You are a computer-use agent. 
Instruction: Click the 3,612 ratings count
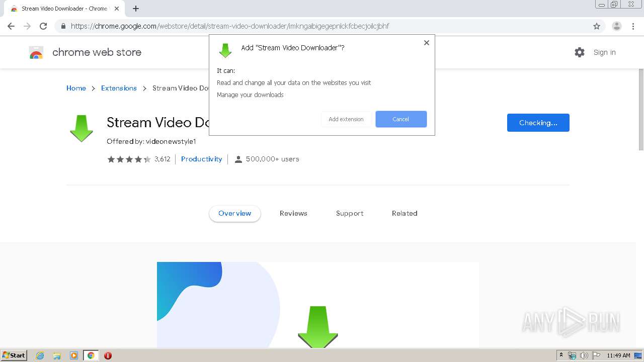[163, 159]
